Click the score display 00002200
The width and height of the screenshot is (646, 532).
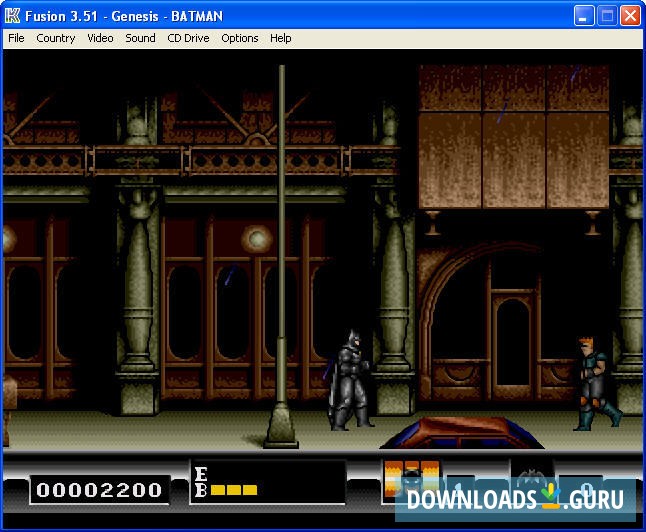(99, 490)
